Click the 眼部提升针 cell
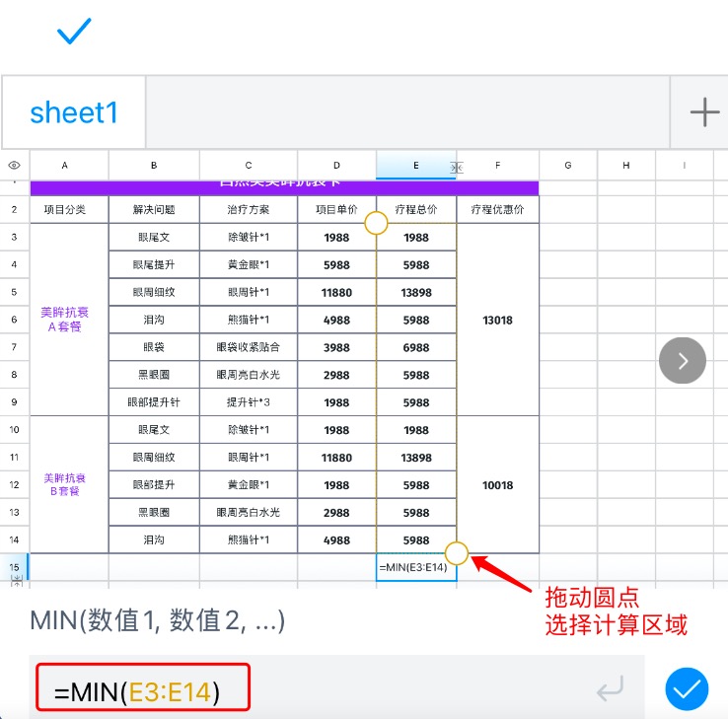Screen dimensions: 728x719 [154, 402]
